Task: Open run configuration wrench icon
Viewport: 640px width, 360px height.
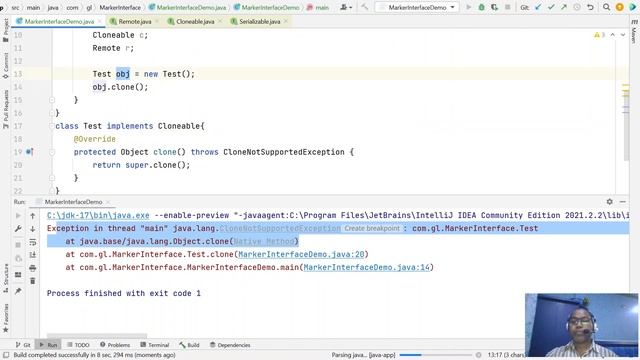Action: [x=18, y=229]
